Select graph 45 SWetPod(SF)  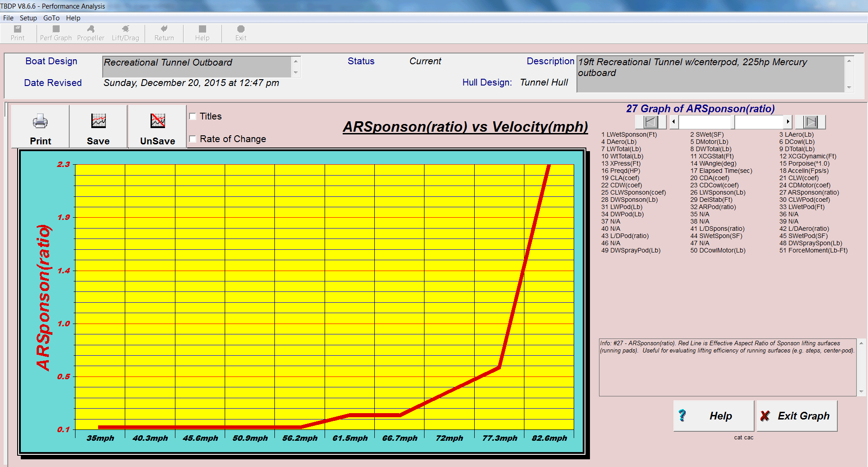(803, 236)
